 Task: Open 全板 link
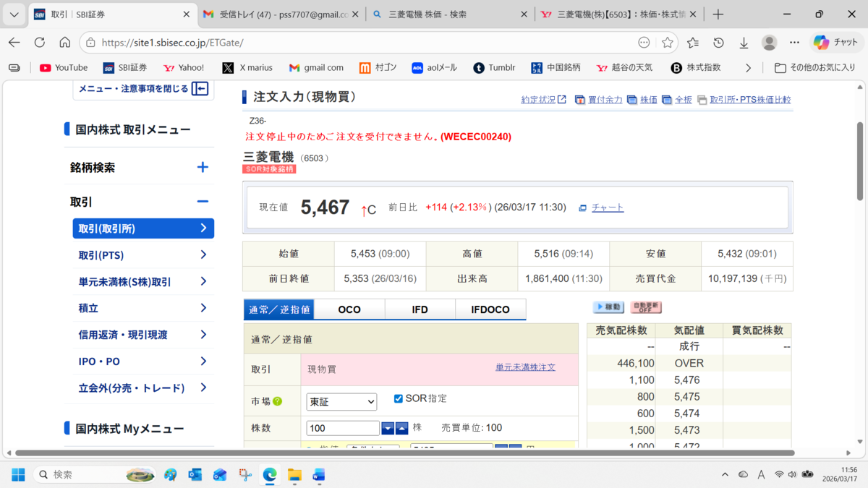[x=683, y=100]
